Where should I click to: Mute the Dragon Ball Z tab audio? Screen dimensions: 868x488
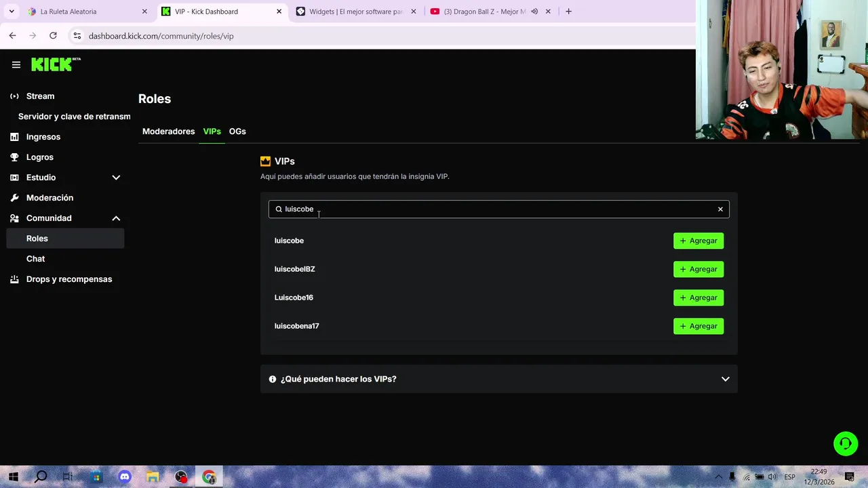click(x=534, y=12)
